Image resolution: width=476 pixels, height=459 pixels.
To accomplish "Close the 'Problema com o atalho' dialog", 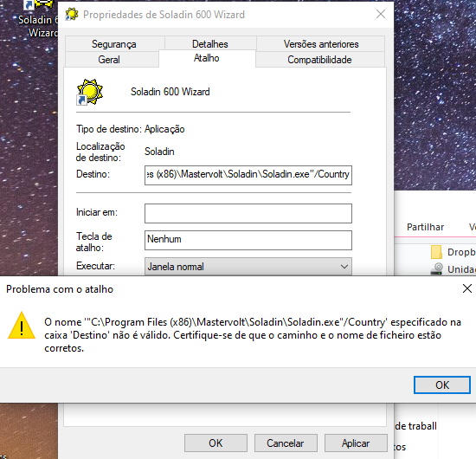I will [466, 288].
